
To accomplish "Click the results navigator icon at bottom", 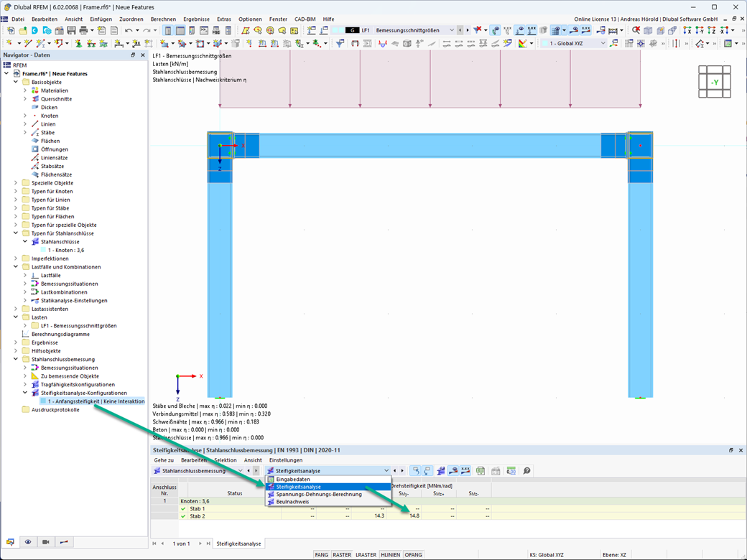I will point(64,542).
